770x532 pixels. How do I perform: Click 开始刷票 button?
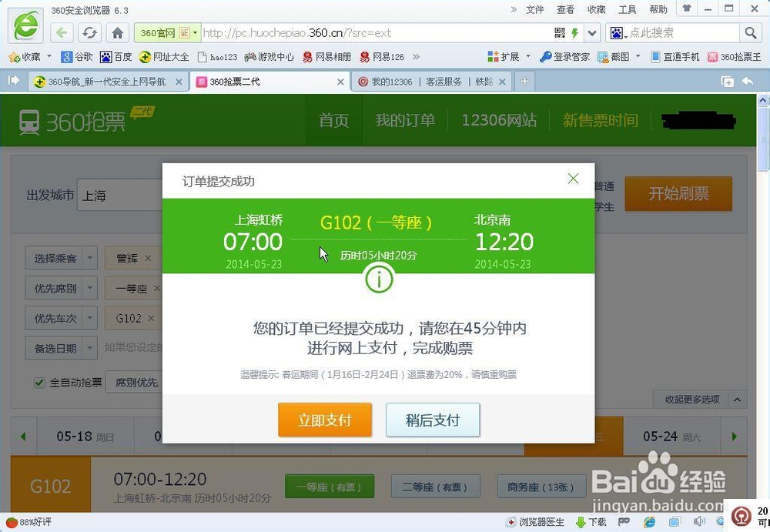678,193
